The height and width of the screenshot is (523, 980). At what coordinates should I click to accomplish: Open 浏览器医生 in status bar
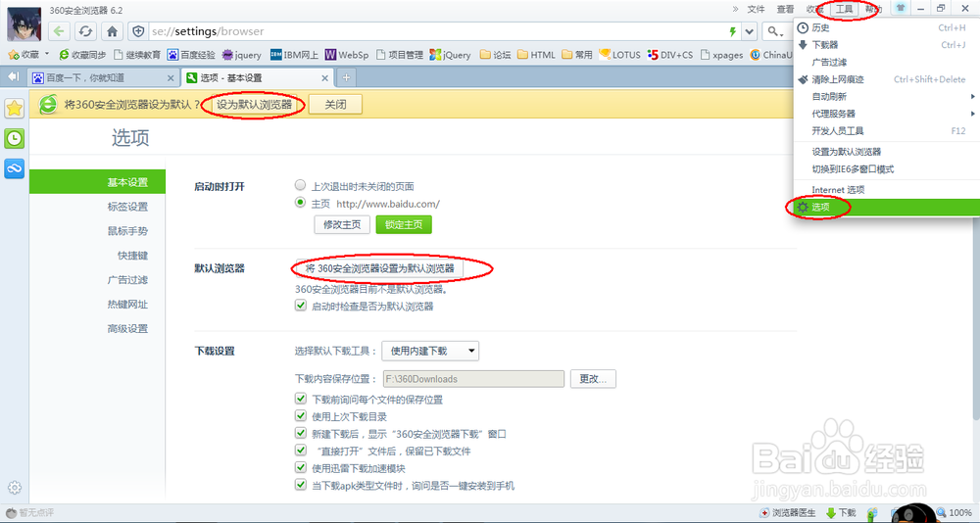[x=788, y=513]
